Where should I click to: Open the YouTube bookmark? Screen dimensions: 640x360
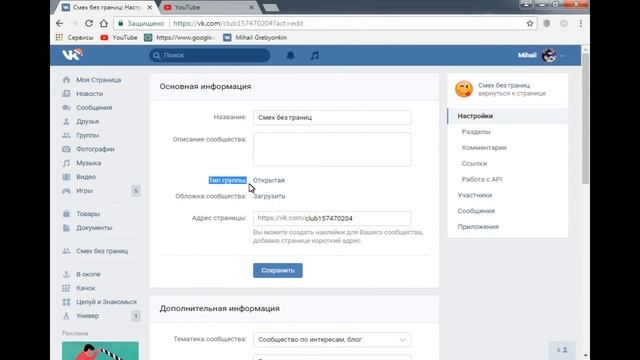119,37
